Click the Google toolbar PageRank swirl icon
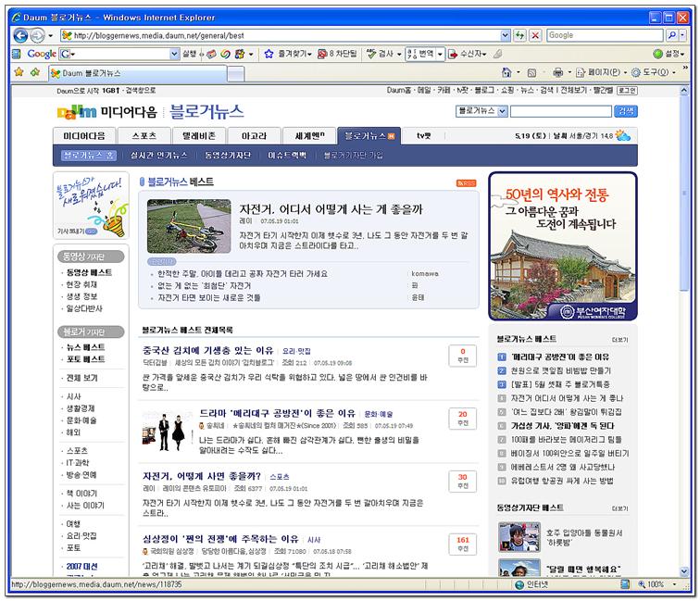Viewport: 700px width, 601px height. 225,54
